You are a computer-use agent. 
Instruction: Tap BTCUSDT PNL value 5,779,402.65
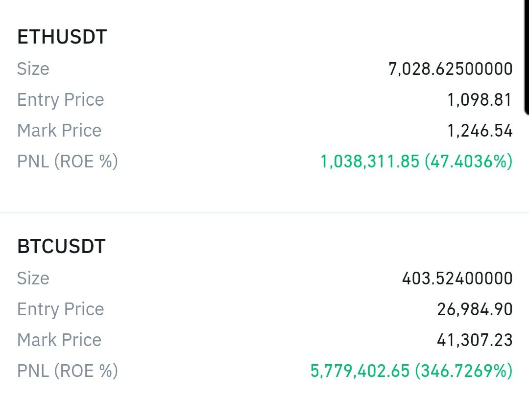point(360,371)
